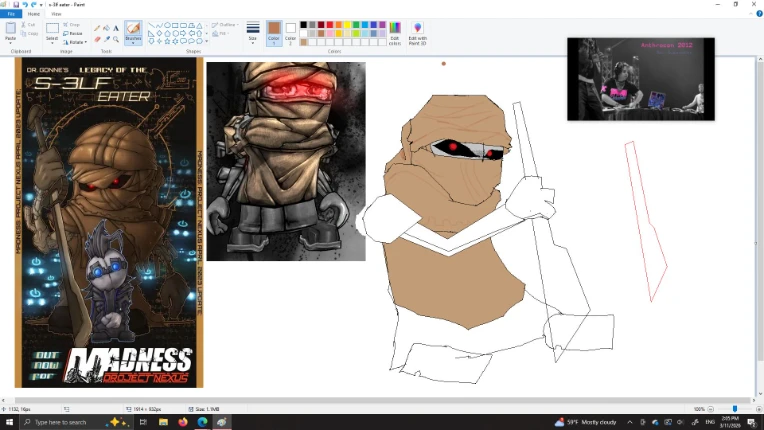Screen dimensions: 764x430
Task: Select the Text tool
Action: 116,28
